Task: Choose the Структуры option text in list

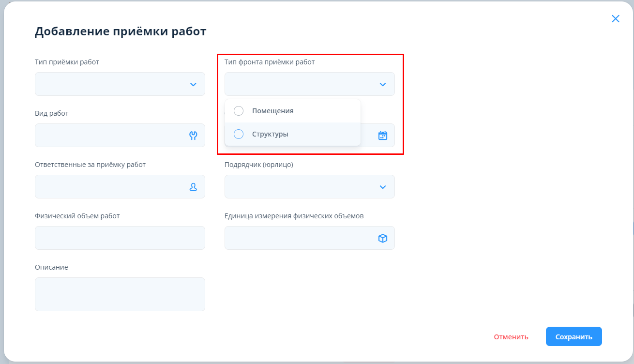Action: 270,134
